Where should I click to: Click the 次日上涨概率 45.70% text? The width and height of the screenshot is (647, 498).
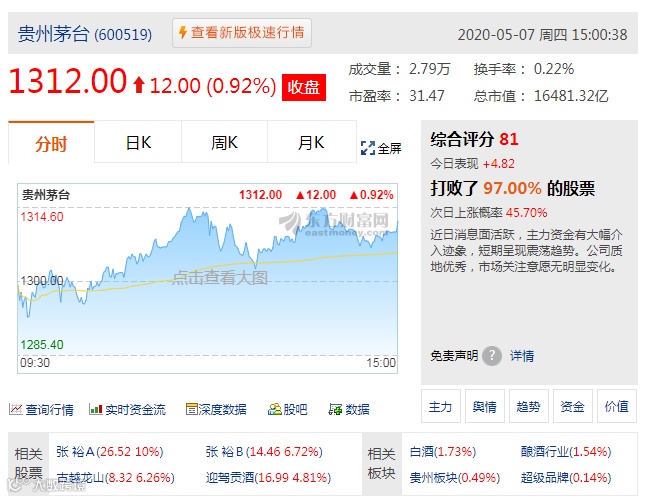tap(489, 213)
